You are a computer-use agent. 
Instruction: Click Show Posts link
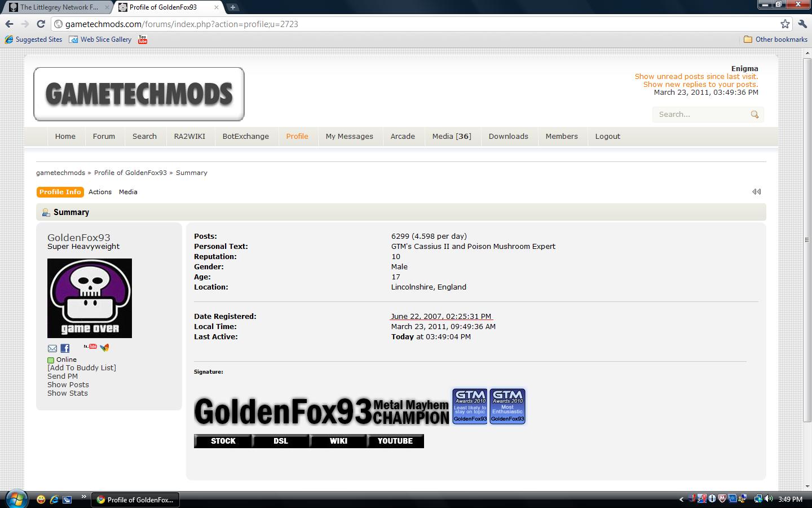coord(68,385)
